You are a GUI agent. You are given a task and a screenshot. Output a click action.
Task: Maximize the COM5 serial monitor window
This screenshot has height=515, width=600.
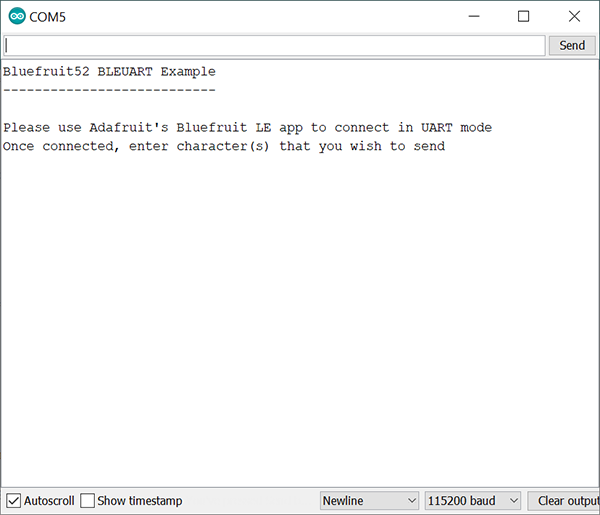523,16
